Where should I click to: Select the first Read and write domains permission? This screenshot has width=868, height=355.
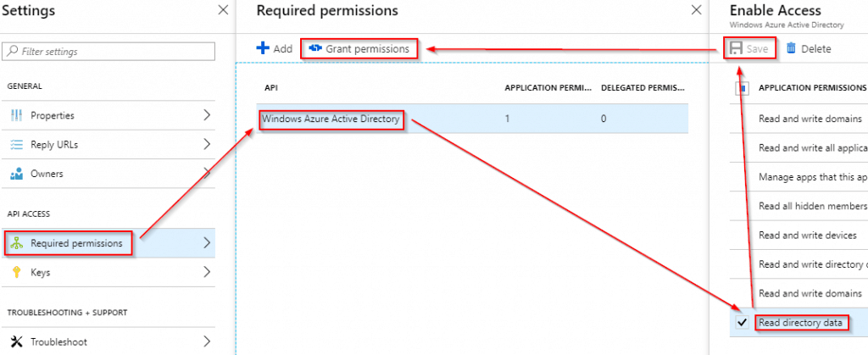click(810, 119)
